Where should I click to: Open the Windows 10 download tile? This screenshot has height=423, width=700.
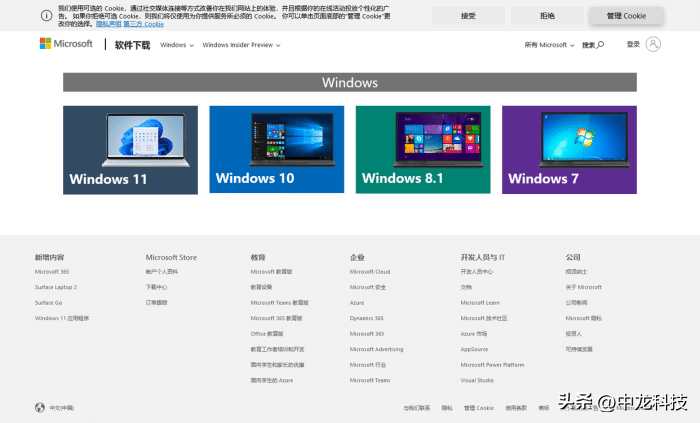coord(277,149)
